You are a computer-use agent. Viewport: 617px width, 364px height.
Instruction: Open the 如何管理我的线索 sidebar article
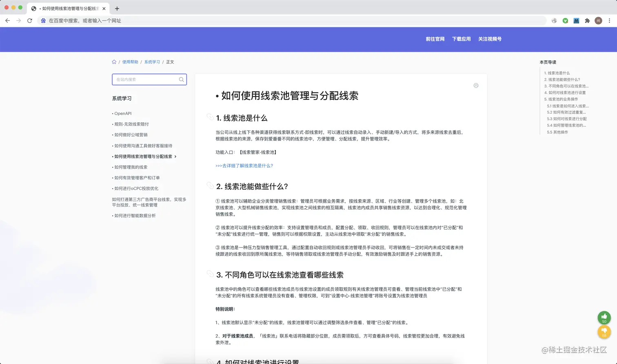tap(131, 167)
